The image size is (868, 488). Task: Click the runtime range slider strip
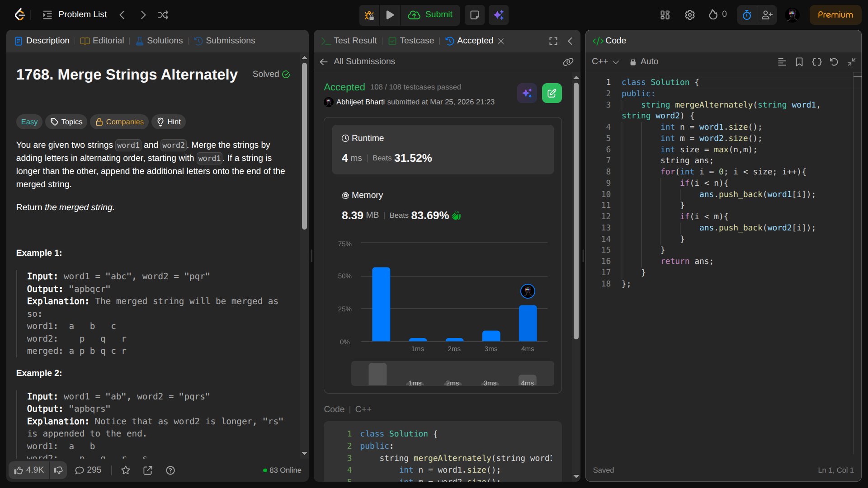(x=452, y=374)
